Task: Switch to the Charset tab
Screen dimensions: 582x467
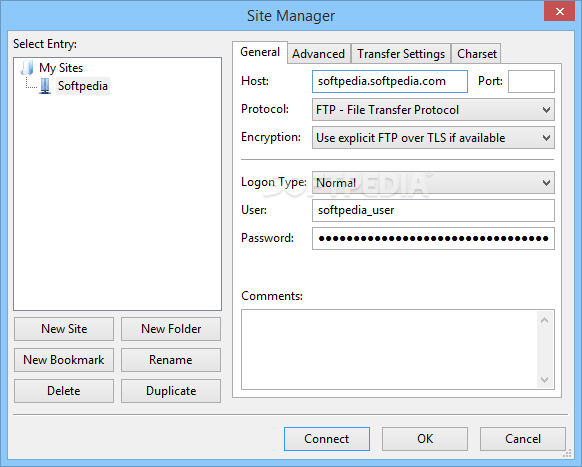Action: coord(477,54)
